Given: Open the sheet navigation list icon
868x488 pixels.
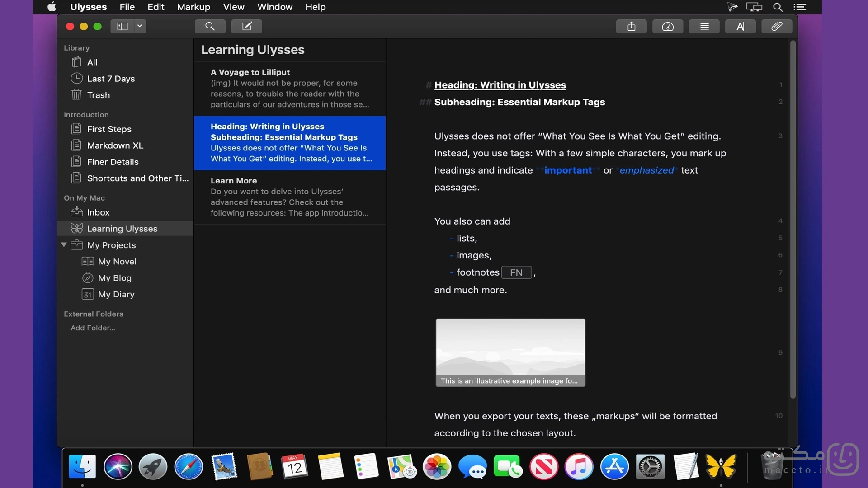Looking at the screenshot, I should (704, 26).
